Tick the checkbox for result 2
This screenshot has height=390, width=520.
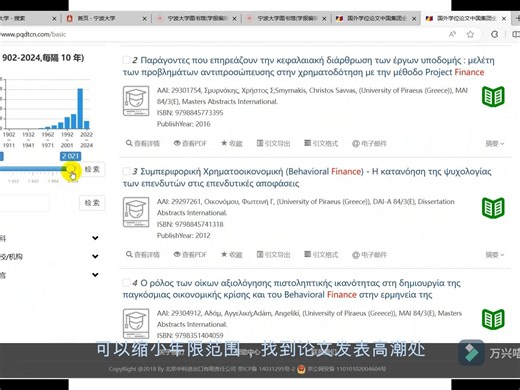coord(126,60)
